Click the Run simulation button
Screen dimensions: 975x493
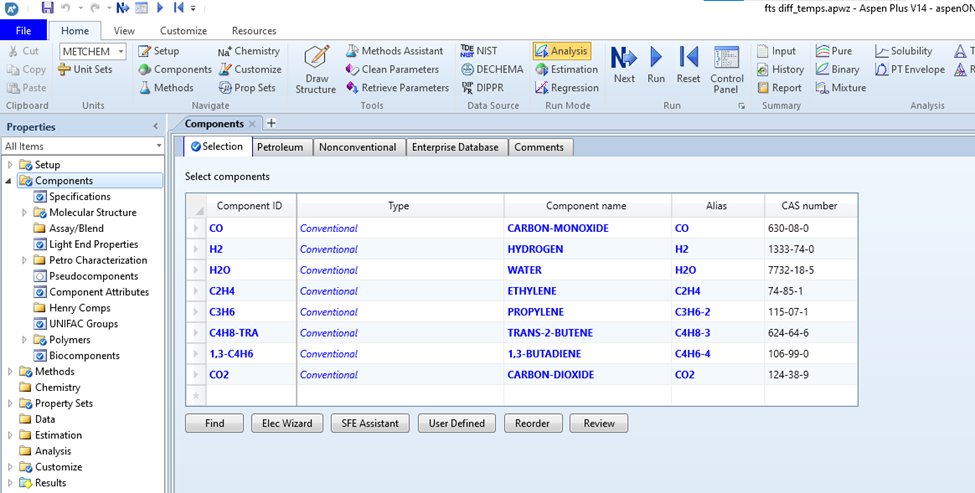656,65
